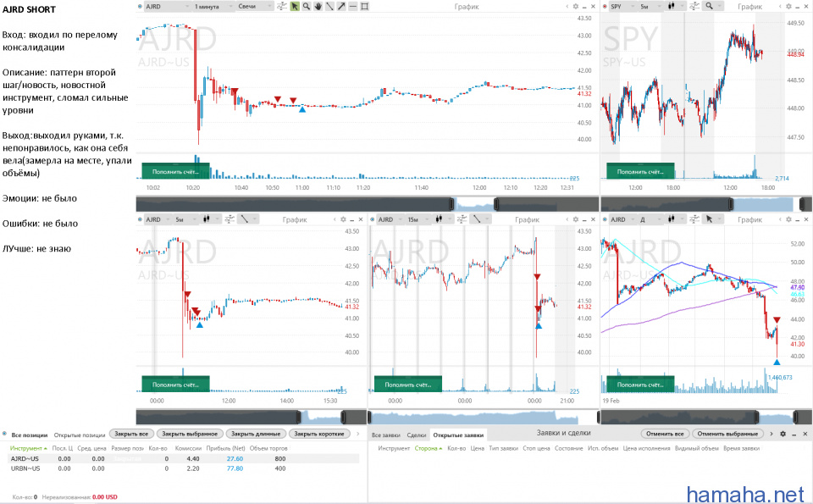Click the left range handle below AJRD 5м chart
The width and height of the screenshot is (813, 504).
(x=299, y=417)
